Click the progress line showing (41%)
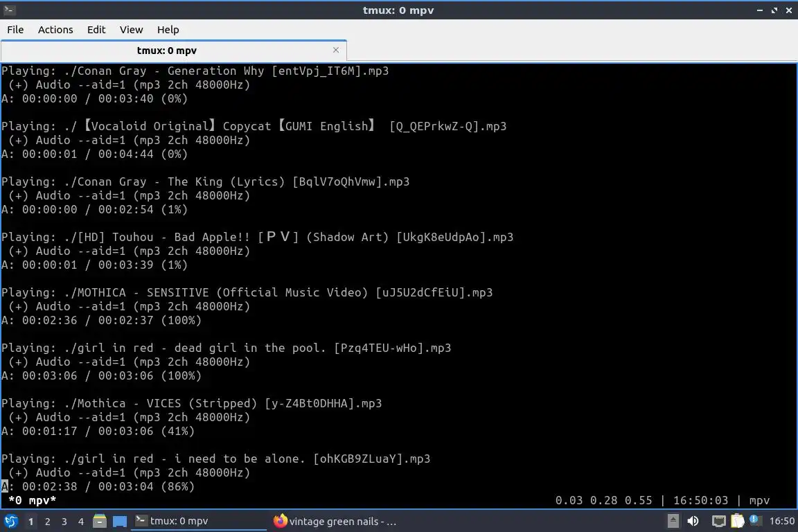The image size is (798, 532). [x=98, y=431]
